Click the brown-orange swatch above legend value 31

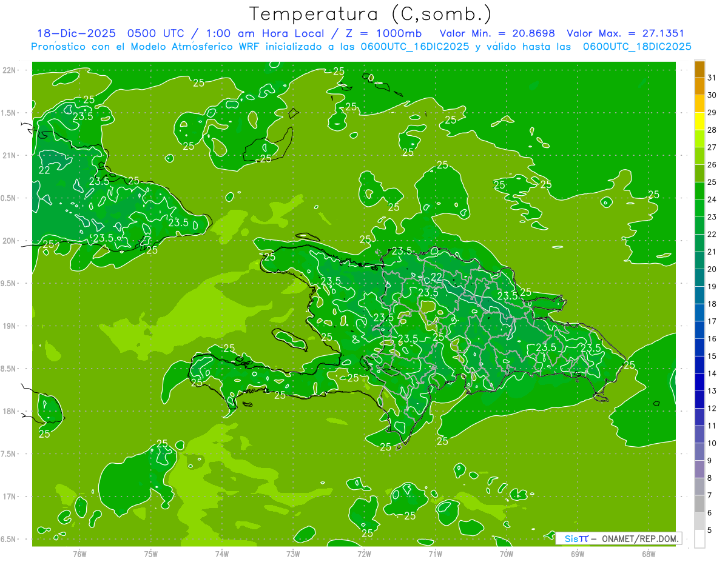[x=700, y=69]
